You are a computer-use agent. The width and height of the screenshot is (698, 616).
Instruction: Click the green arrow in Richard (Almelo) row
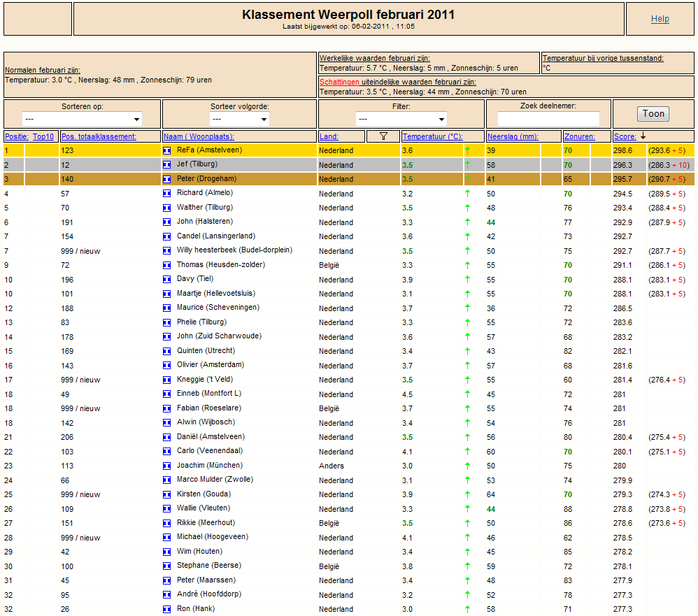point(467,194)
